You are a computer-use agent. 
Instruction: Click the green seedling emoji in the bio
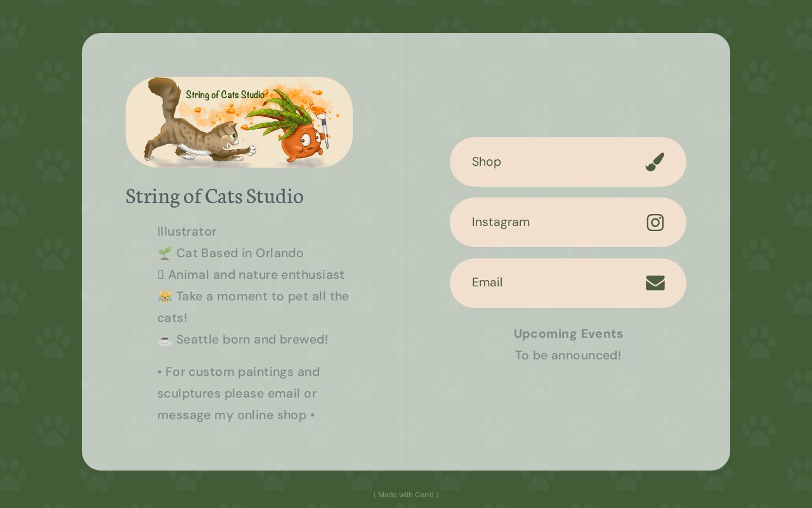click(x=164, y=253)
